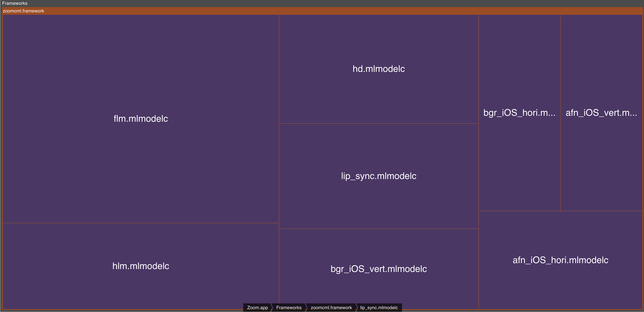Go to Frameworks in the breadcrumb

pos(289,308)
